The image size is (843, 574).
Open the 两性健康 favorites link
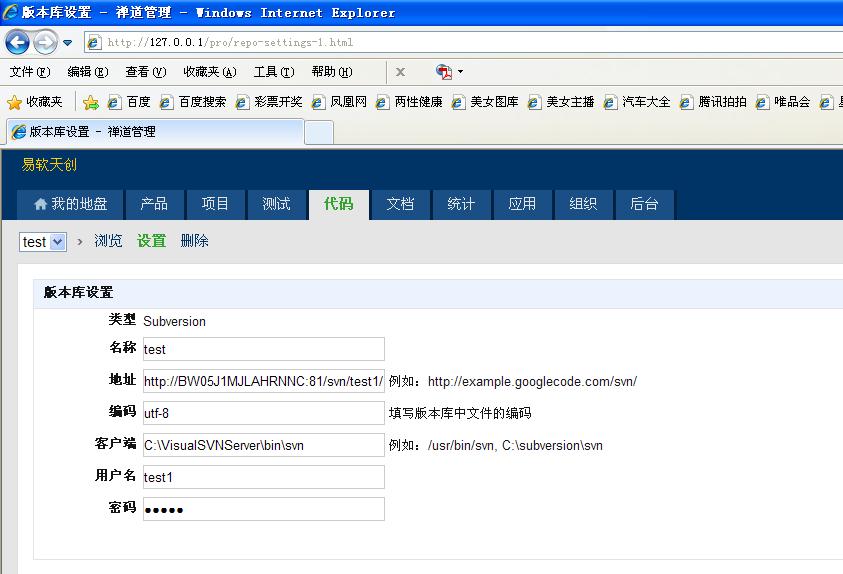pyautogui.click(x=409, y=102)
